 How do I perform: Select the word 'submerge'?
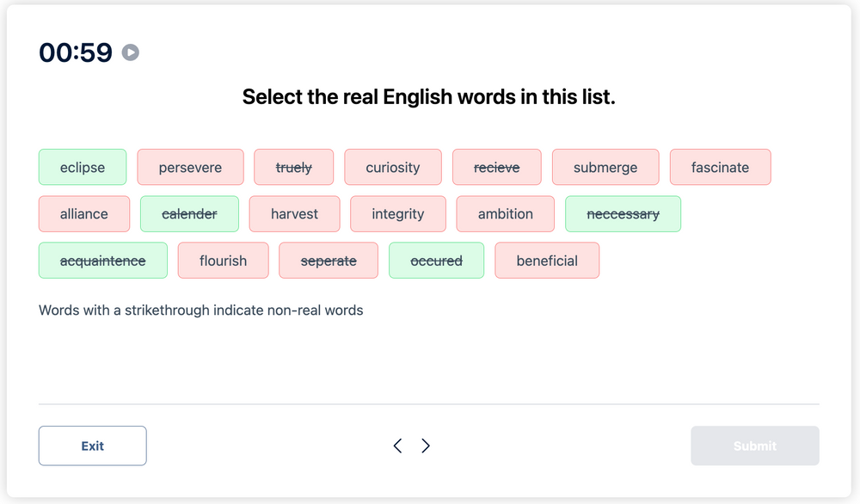click(605, 167)
